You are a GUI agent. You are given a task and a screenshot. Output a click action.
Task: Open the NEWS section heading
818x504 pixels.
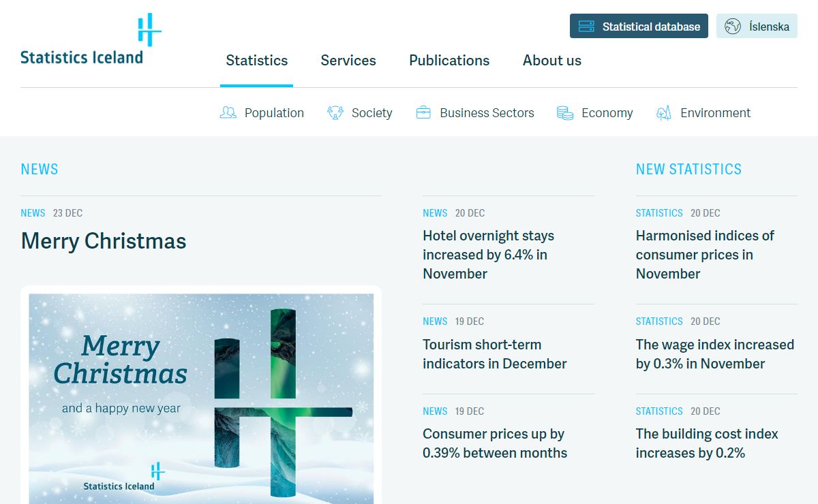(40, 170)
